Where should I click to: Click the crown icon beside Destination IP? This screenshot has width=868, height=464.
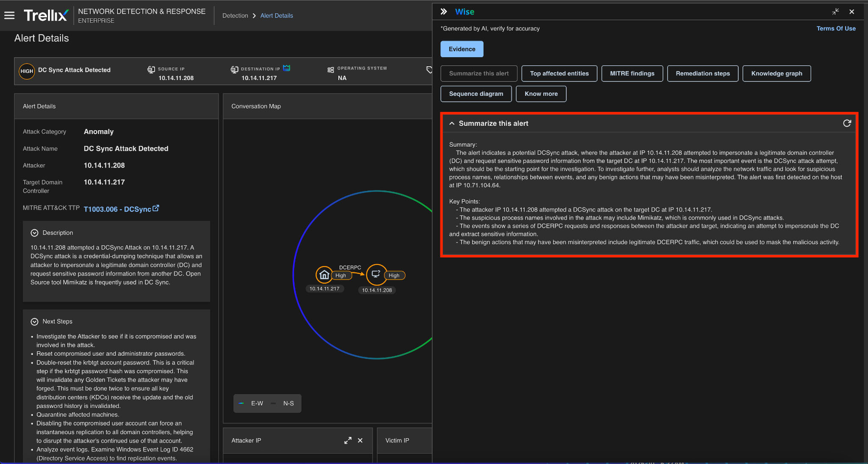tap(287, 68)
